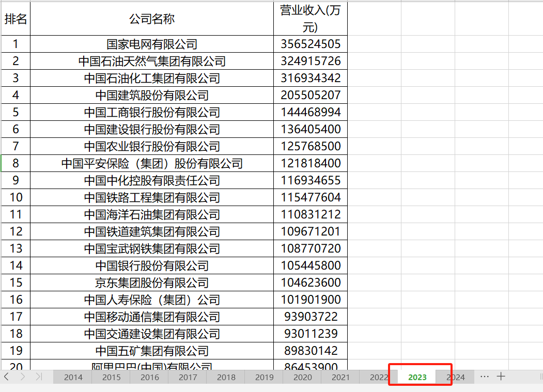Select cell 中国海洋石油集团有限公司

(x=152, y=214)
